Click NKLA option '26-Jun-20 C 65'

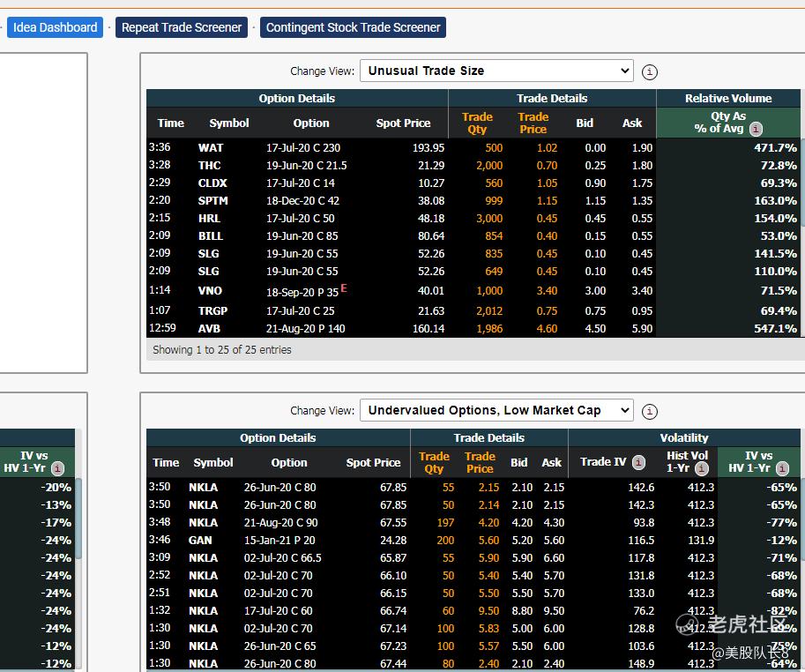point(280,646)
